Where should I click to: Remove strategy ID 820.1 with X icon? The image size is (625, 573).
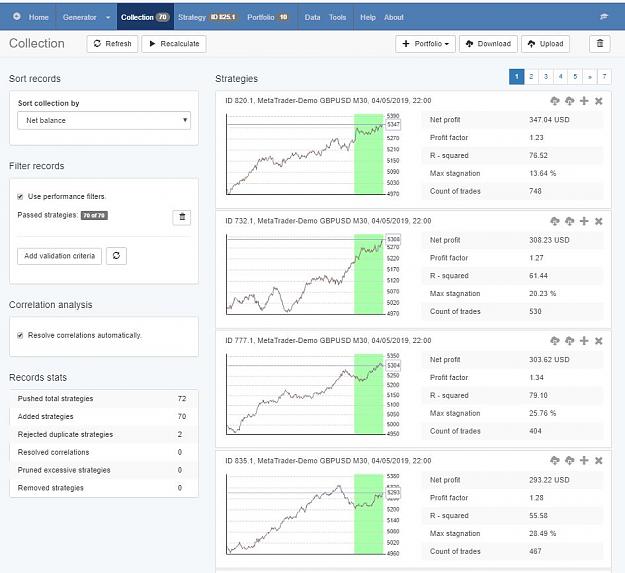click(x=598, y=101)
